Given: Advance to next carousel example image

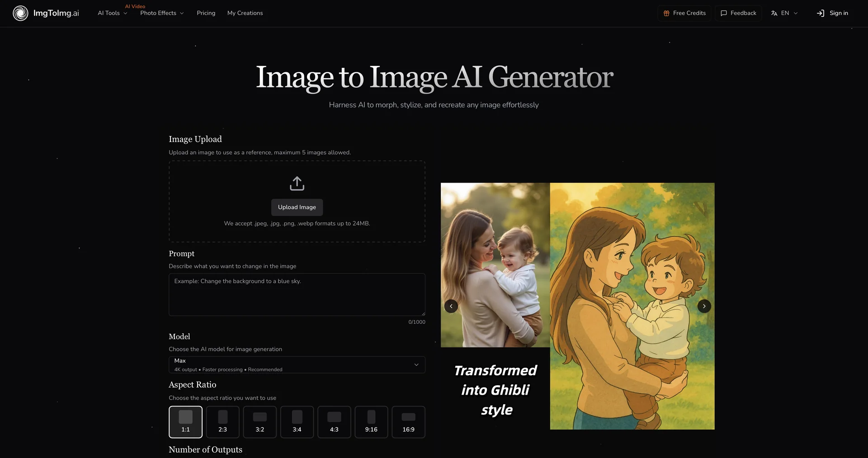Looking at the screenshot, I should point(704,306).
